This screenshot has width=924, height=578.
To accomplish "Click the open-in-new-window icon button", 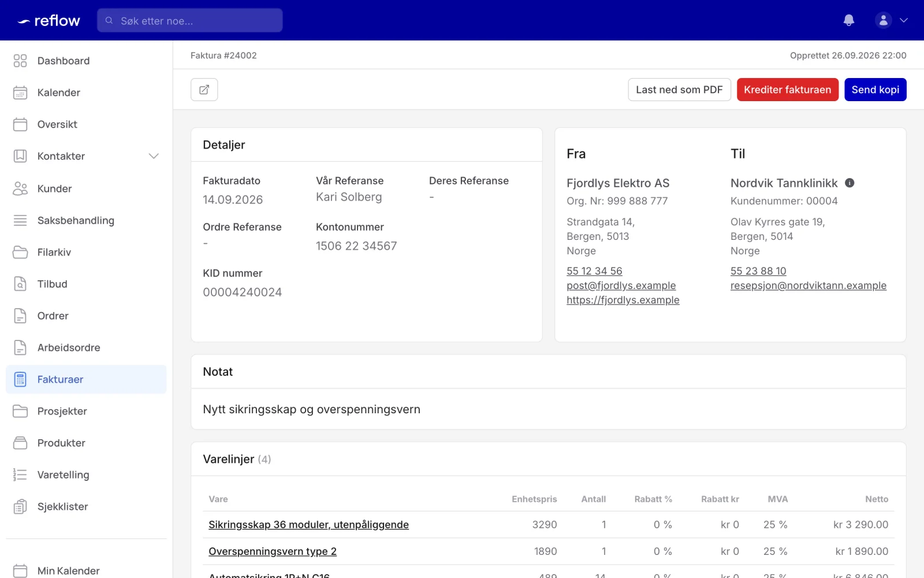I will tap(204, 90).
